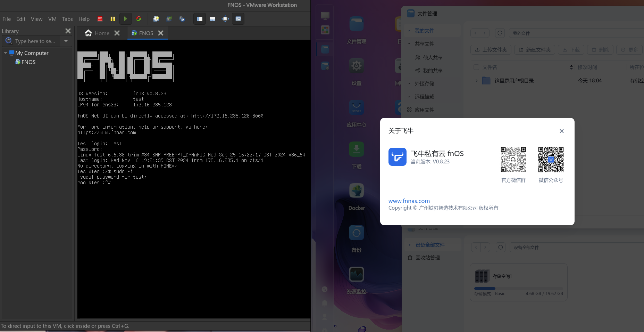The height and width of the screenshot is (332, 644).
Task: Expand the 外接存储 sidebar section
Action: tap(409, 83)
